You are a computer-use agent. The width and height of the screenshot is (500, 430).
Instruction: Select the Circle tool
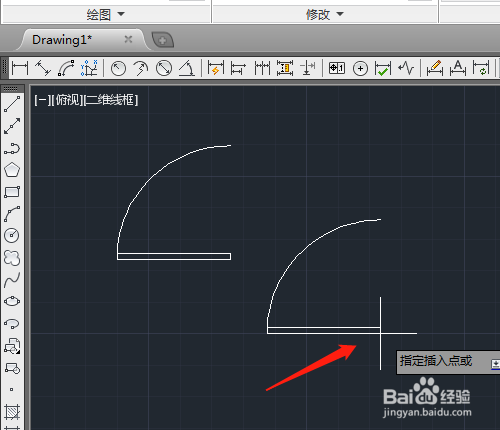click(x=12, y=236)
